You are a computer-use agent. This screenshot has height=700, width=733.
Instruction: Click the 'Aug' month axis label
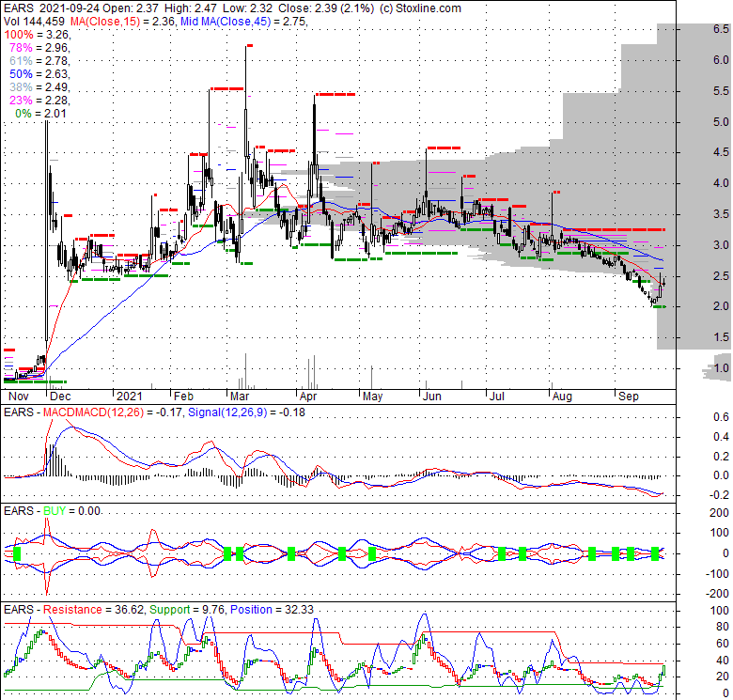click(562, 397)
